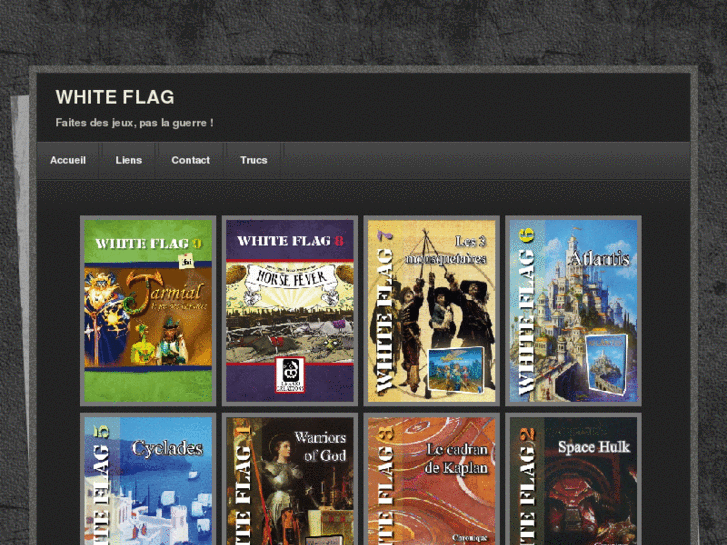Open the Trucs menu item
This screenshot has width=727, height=545.
(x=254, y=160)
